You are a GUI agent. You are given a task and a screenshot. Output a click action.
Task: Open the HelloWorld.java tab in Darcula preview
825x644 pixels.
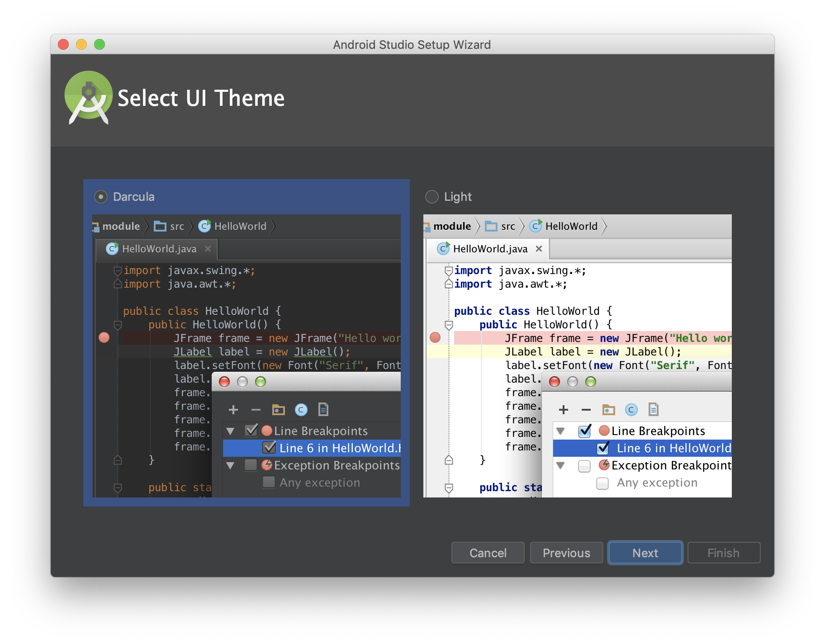[x=159, y=249]
